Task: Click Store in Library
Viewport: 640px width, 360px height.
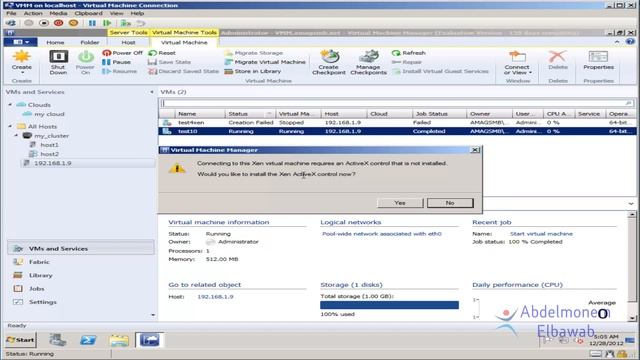Action: pos(253,71)
